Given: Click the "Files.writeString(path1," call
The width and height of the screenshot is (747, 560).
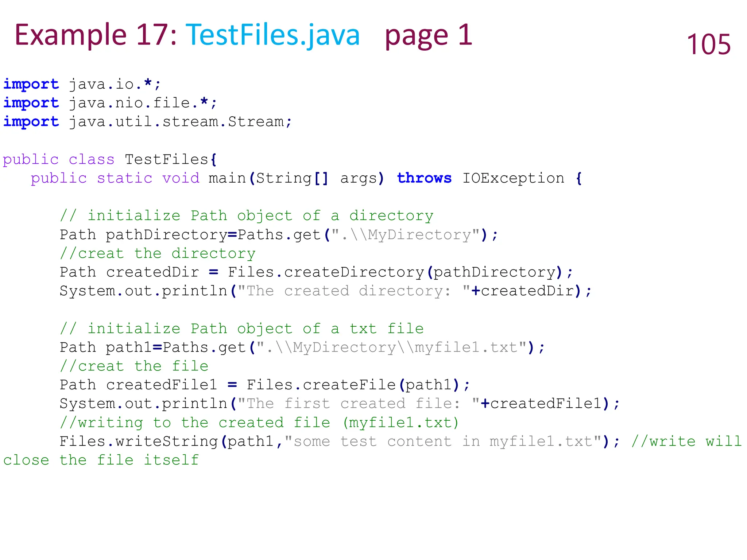Looking at the screenshot, I should [172, 442].
